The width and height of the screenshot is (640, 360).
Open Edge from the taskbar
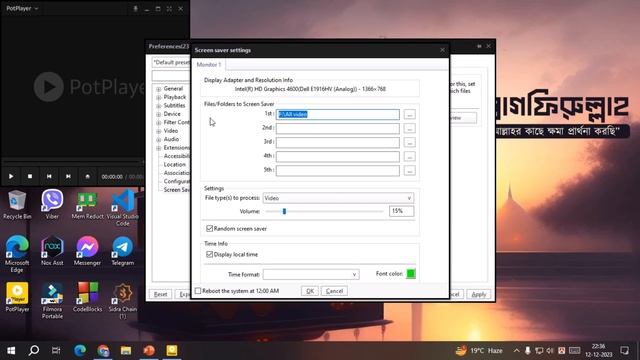coord(80,351)
